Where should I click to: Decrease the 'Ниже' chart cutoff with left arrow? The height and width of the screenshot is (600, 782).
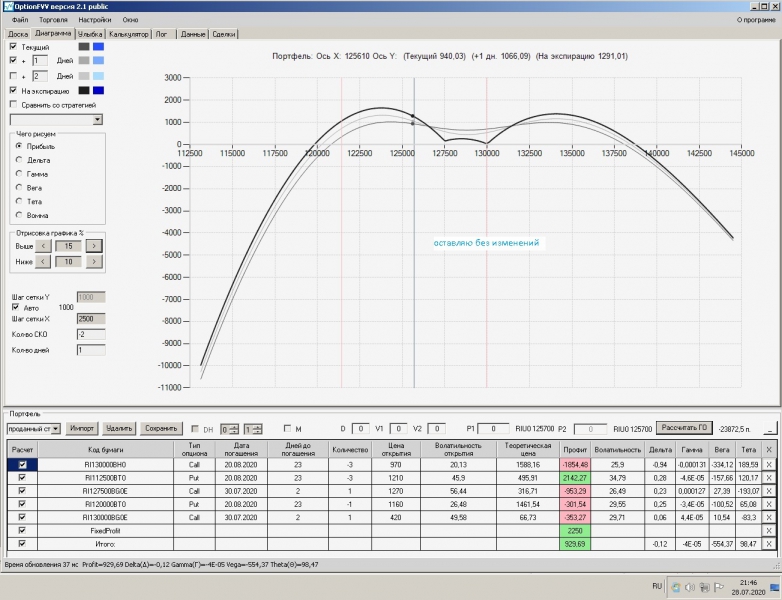43,262
